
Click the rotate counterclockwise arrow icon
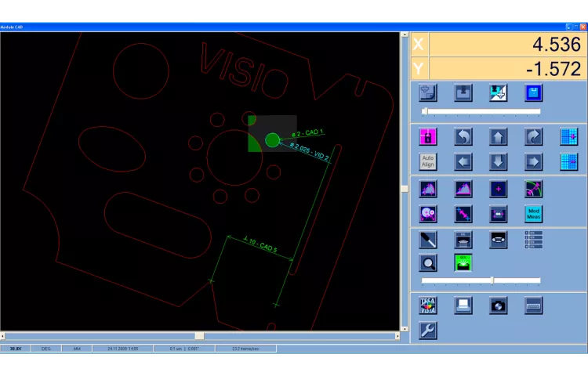(x=463, y=137)
